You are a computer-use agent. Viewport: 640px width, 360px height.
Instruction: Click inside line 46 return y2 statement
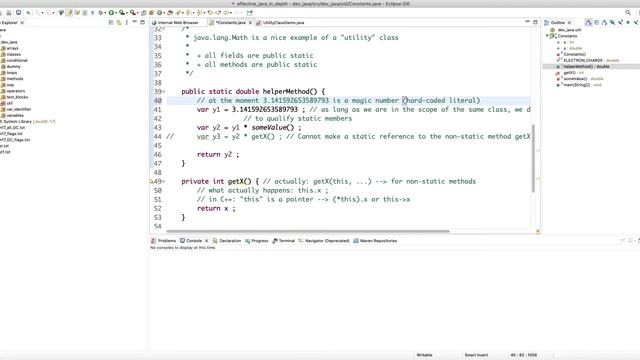click(218, 155)
